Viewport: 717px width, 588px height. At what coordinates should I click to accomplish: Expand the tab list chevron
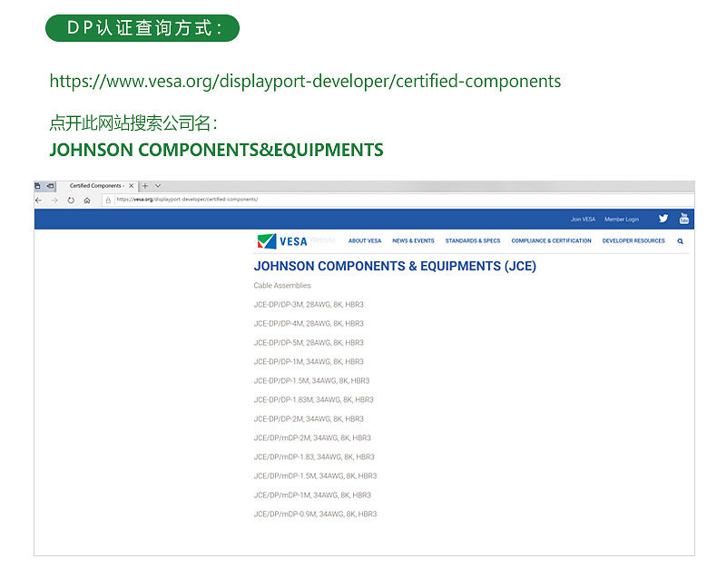coord(158,186)
